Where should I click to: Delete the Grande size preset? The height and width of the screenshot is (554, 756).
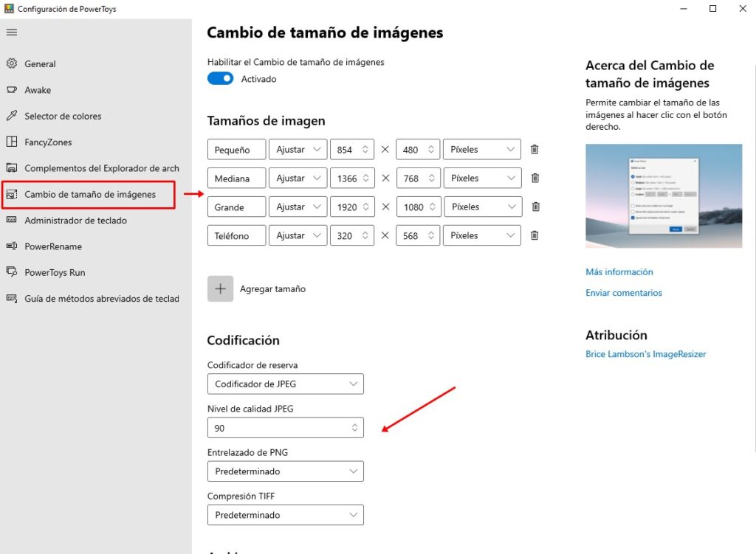(536, 207)
